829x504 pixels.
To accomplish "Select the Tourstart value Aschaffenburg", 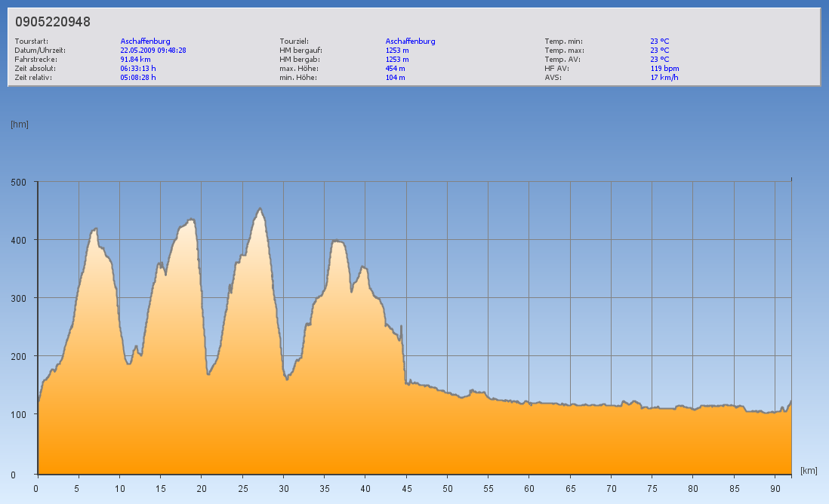I will tap(146, 41).
